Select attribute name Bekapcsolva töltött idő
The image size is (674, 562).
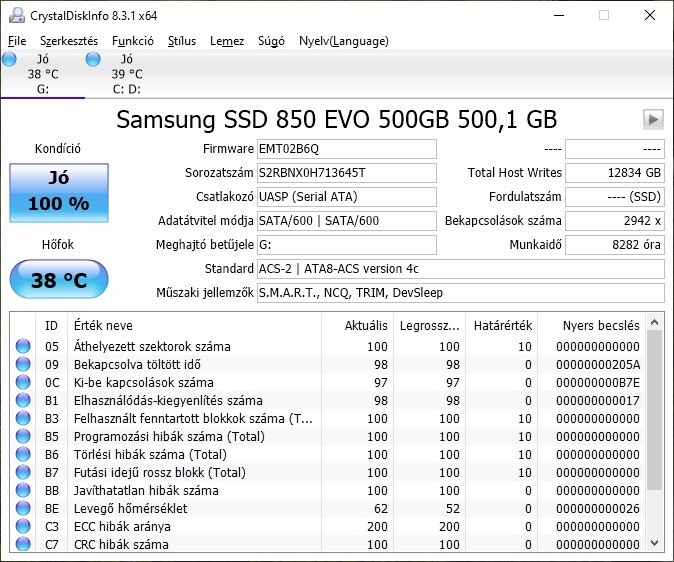click(x=137, y=365)
